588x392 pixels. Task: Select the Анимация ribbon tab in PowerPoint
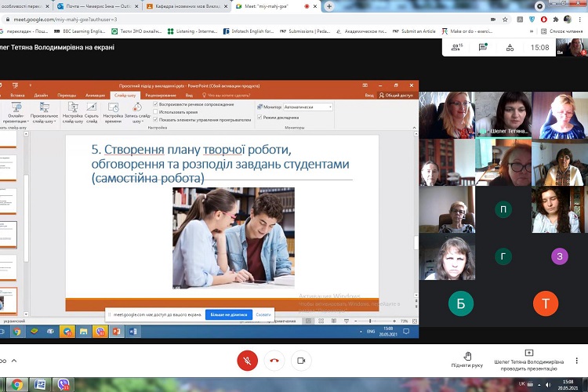(95, 96)
